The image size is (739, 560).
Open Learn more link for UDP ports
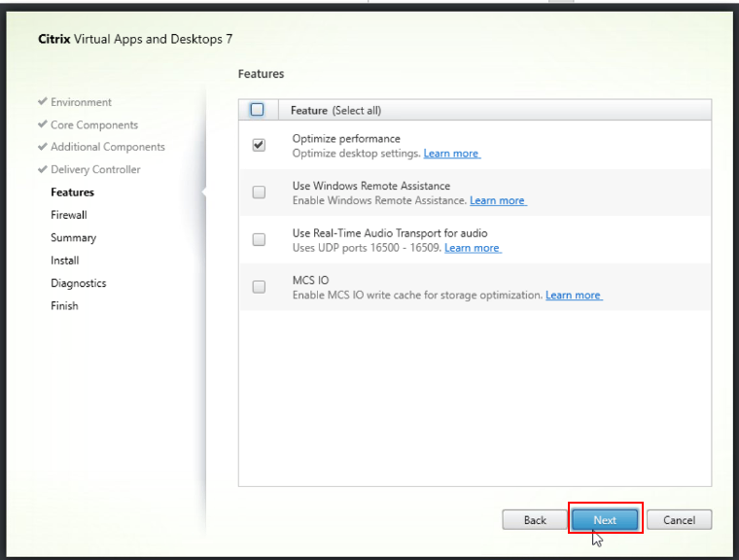(472, 248)
